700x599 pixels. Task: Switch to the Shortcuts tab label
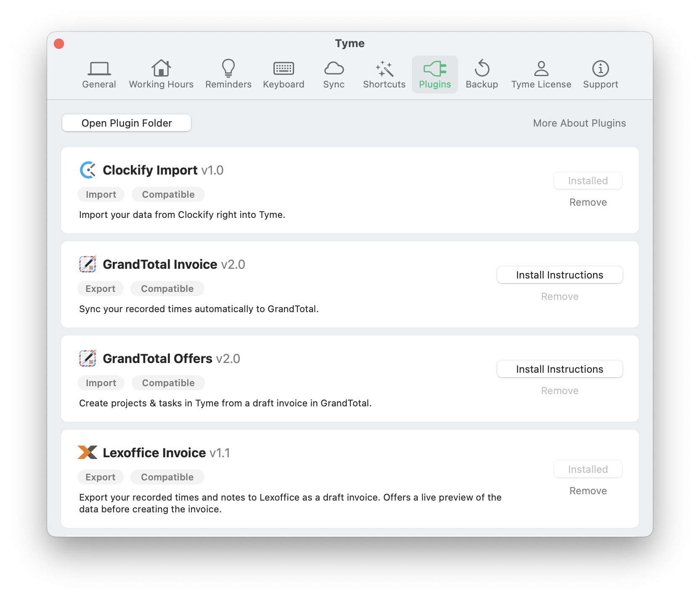tap(384, 84)
